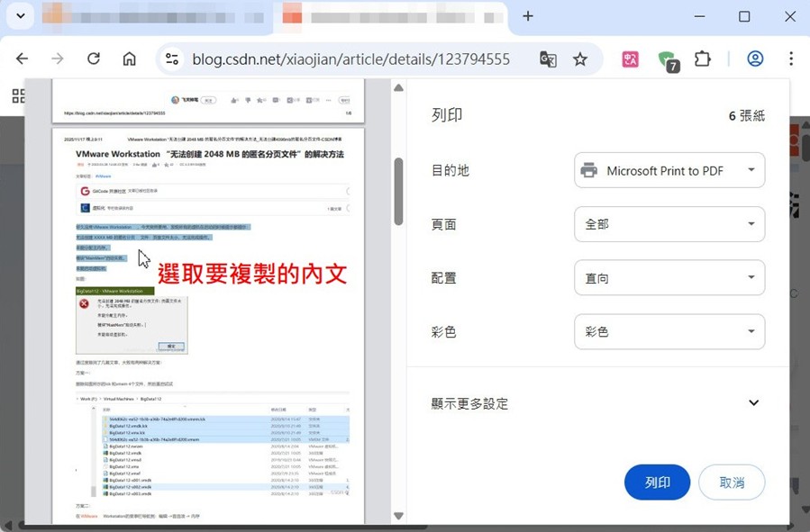Open the Extensions puzzle piece icon
Screen dimensions: 810x532
(x=703, y=59)
